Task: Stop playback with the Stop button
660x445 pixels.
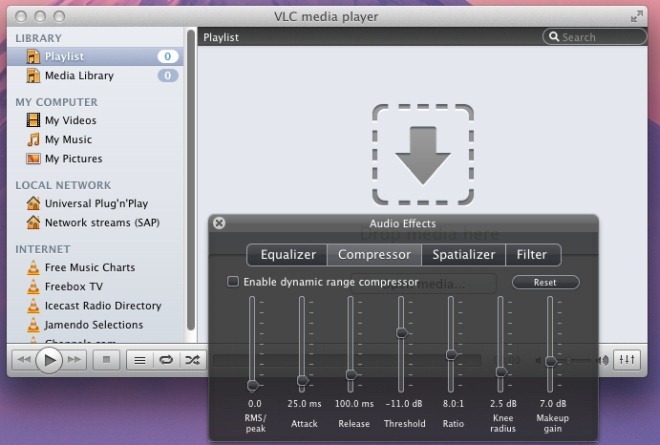Action: pyautogui.click(x=106, y=360)
